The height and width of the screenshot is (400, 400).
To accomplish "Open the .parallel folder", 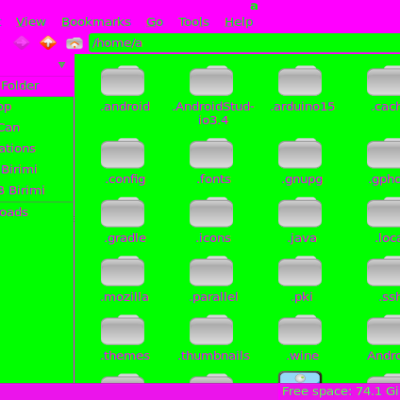I will [211, 271].
